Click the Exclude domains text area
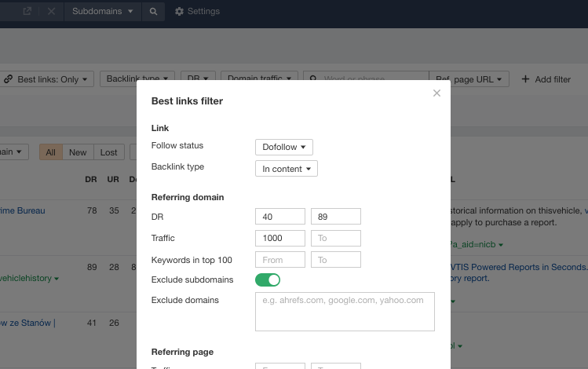The height and width of the screenshot is (369, 588). coord(345,312)
